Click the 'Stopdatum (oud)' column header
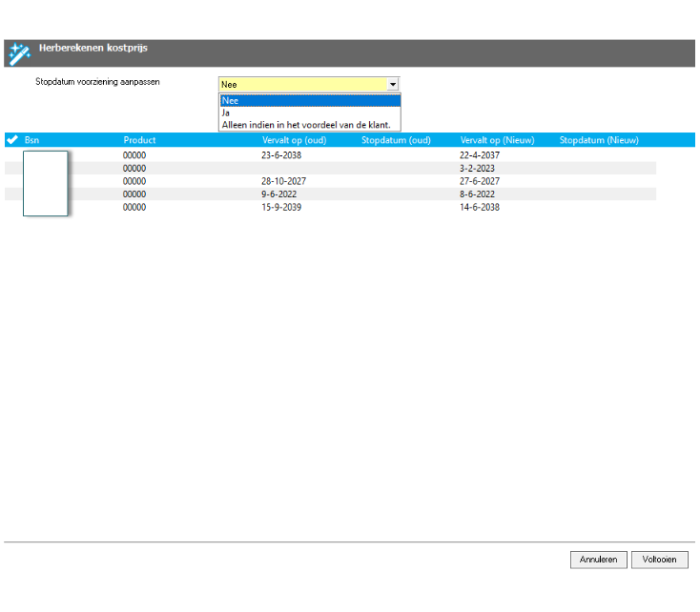The width and height of the screenshot is (700, 612). [397, 140]
